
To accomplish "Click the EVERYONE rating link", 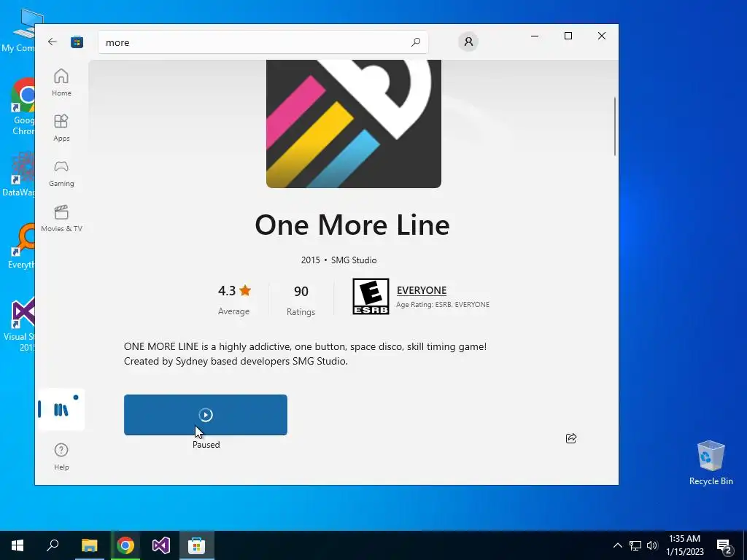I will point(422,290).
